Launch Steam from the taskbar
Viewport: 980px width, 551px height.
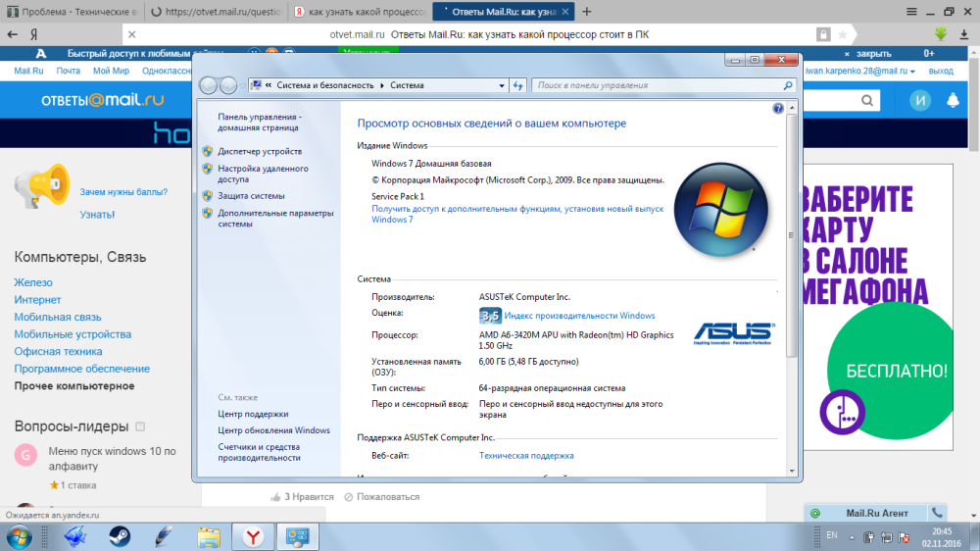click(x=119, y=536)
